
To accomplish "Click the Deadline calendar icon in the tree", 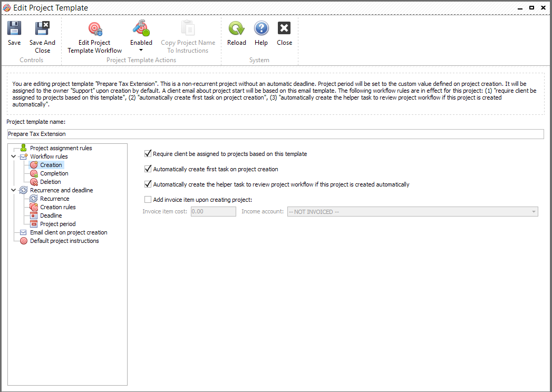I will pos(34,215).
